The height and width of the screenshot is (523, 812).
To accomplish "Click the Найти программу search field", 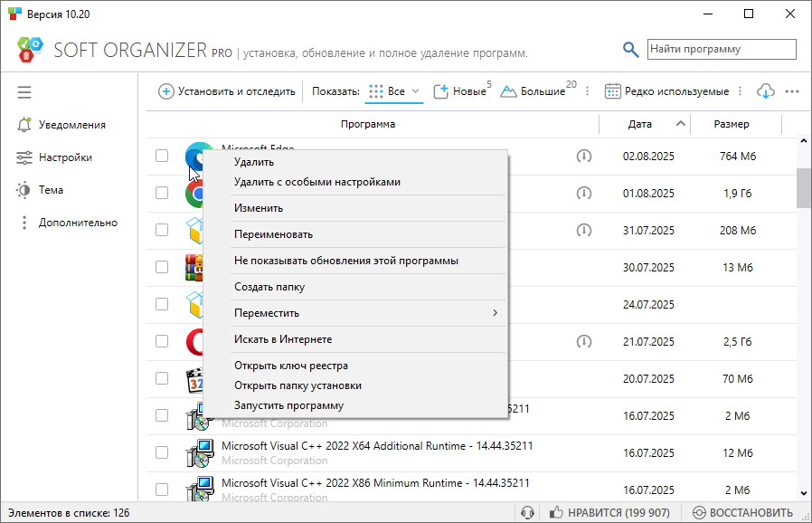I will [722, 49].
